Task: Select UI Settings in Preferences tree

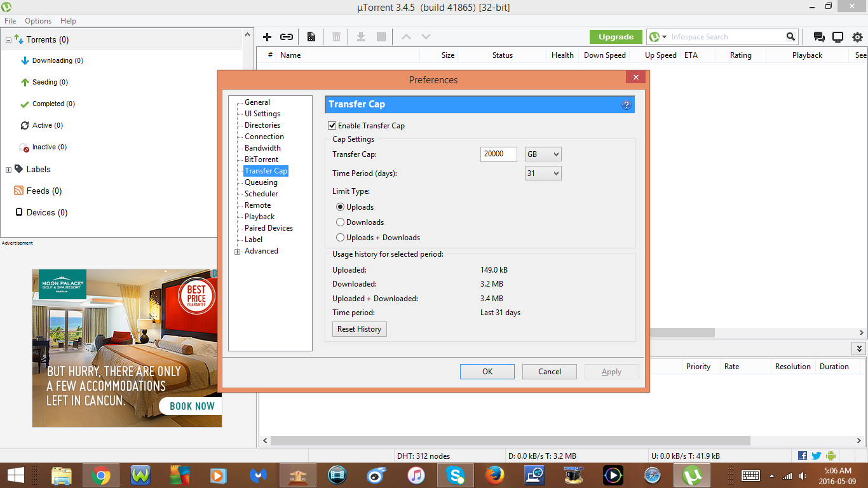Action: click(262, 114)
